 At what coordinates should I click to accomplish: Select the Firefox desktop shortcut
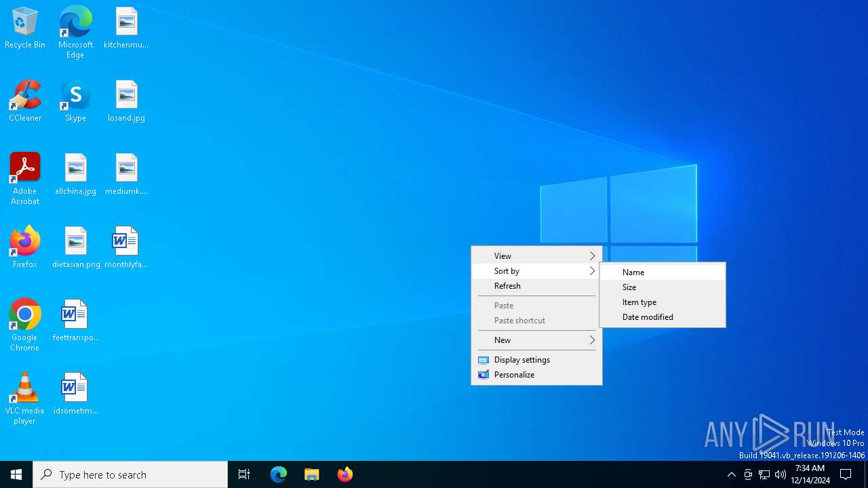(25, 248)
